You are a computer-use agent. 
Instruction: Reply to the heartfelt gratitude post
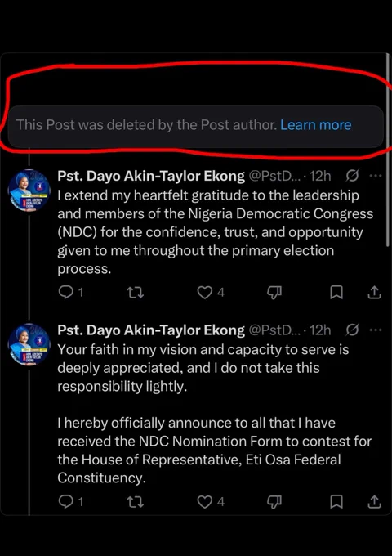tap(66, 293)
